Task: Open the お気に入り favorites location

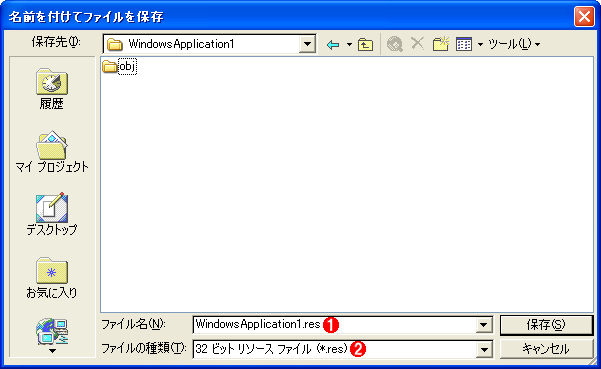Action: pos(52,278)
